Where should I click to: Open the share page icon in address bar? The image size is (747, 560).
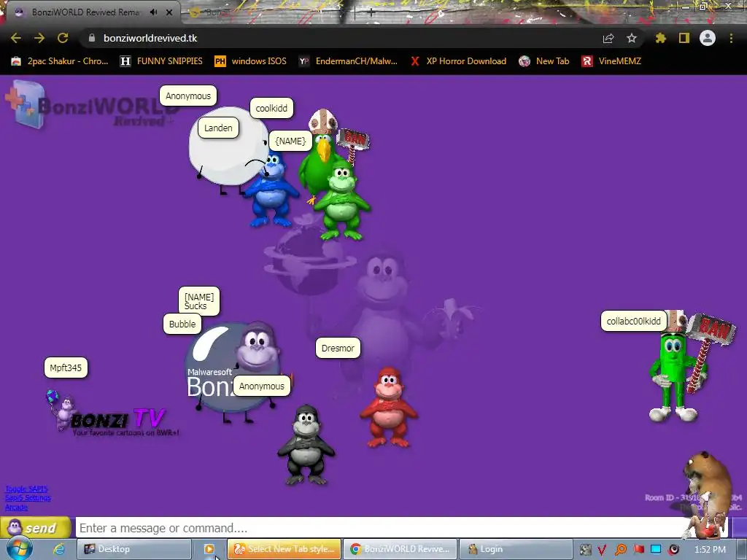tap(608, 38)
